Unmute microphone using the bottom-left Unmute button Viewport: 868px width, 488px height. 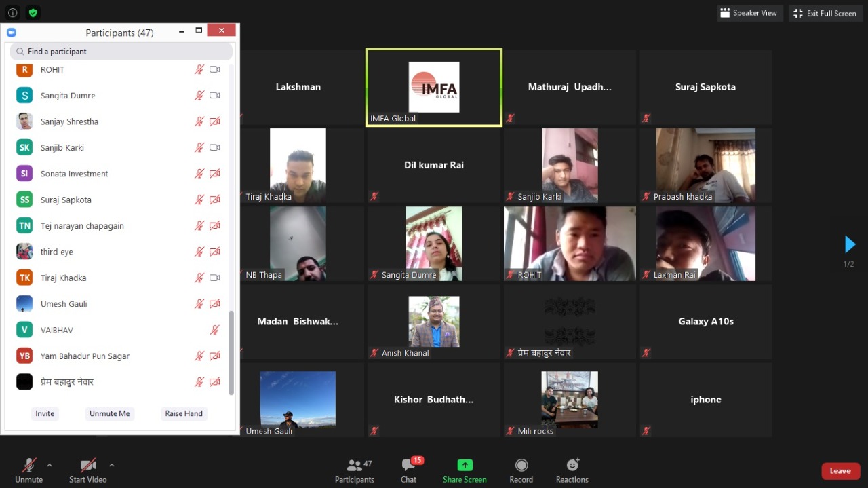(28, 471)
